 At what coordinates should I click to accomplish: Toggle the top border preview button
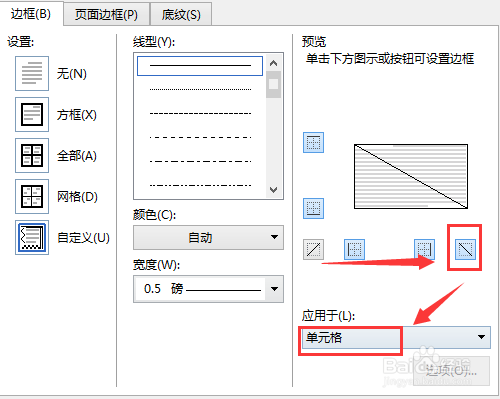coord(313,142)
